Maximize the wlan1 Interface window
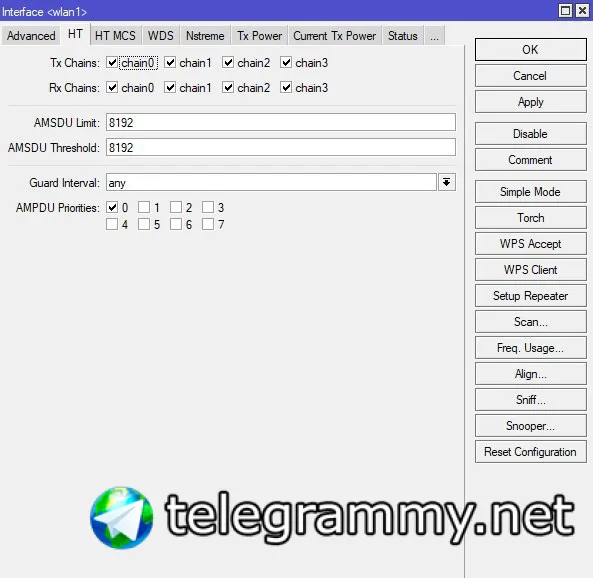This screenshot has height=578, width=593. 565,11
